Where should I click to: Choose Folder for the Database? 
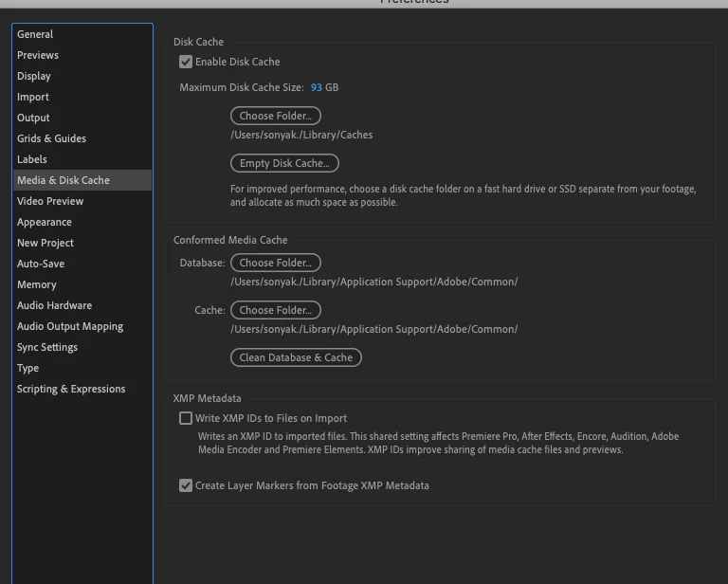tap(276, 263)
